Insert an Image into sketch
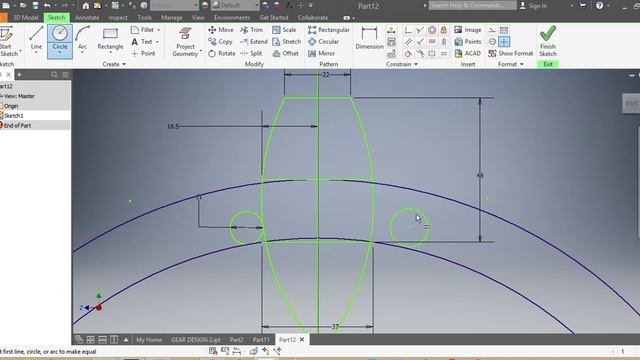This screenshot has width=640, height=360. [x=468, y=30]
